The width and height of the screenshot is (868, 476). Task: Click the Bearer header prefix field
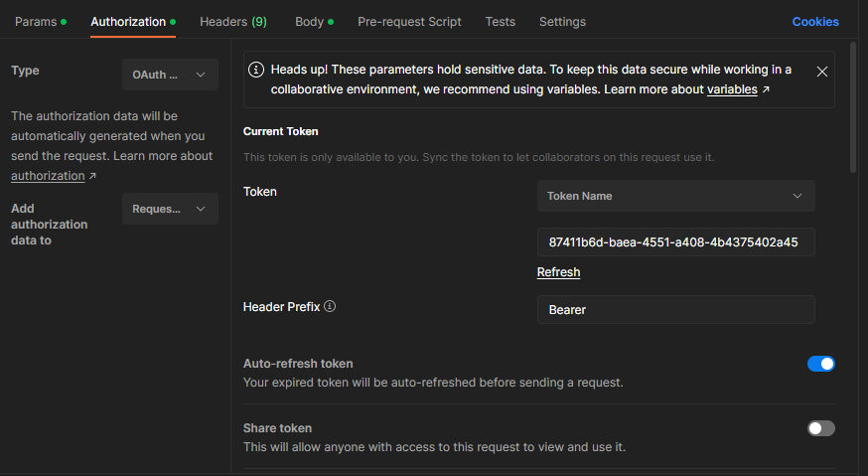(x=675, y=309)
